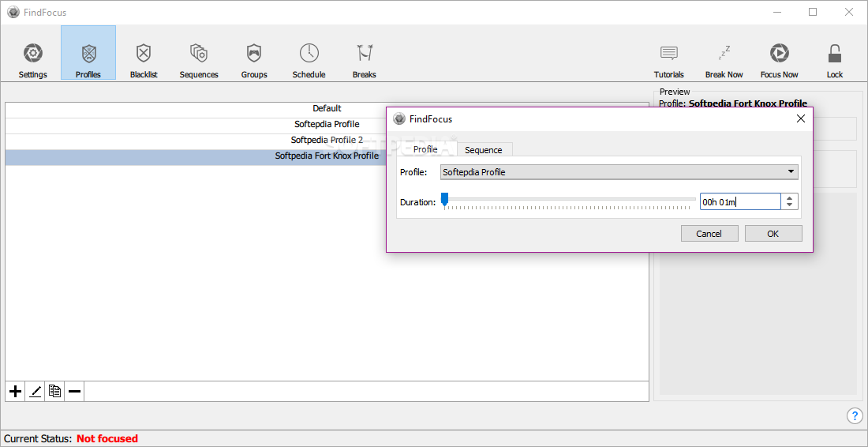
Task: Switch to the Profile tab in dialog
Action: pos(425,149)
